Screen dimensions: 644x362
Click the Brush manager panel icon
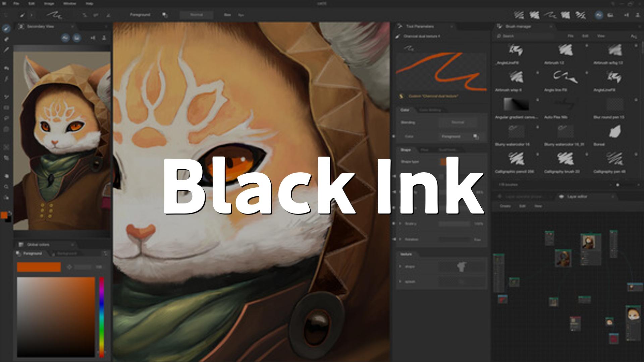[499, 26]
